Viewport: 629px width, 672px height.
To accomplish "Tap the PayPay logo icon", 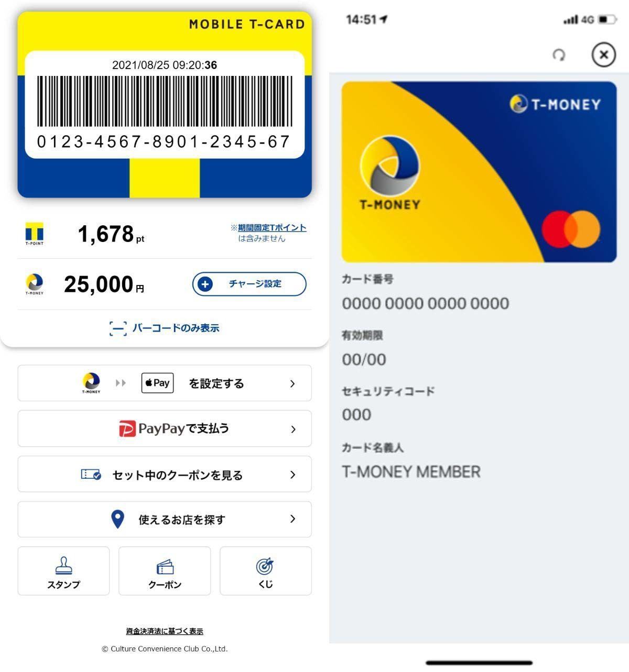I will pyautogui.click(x=127, y=428).
